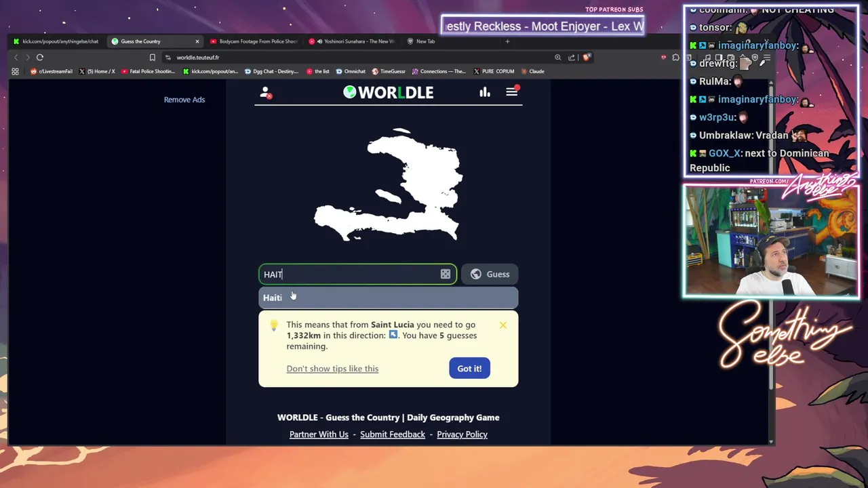Viewport: 868px width, 488px height.
Task: Open the Submit Feedback link
Action: pyautogui.click(x=393, y=434)
